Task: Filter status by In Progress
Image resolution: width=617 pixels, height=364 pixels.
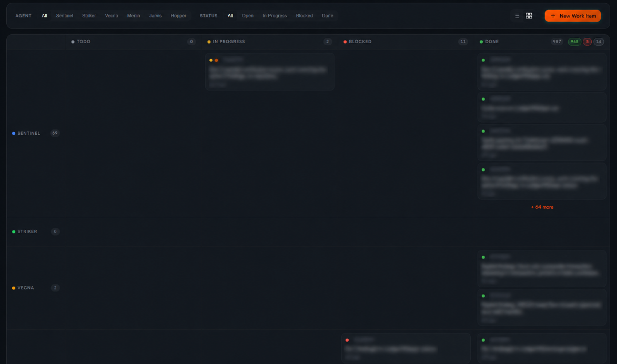Action: pos(275,16)
